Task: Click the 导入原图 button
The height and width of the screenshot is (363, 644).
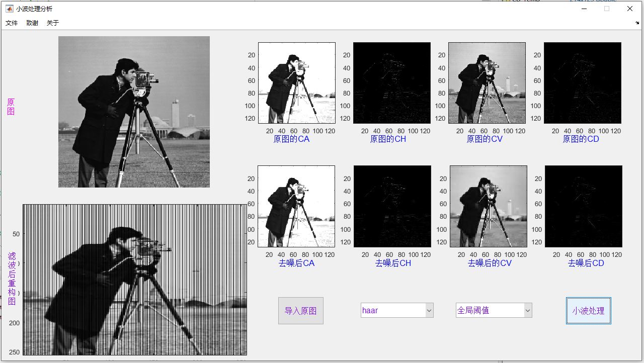Action: coord(301,311)
